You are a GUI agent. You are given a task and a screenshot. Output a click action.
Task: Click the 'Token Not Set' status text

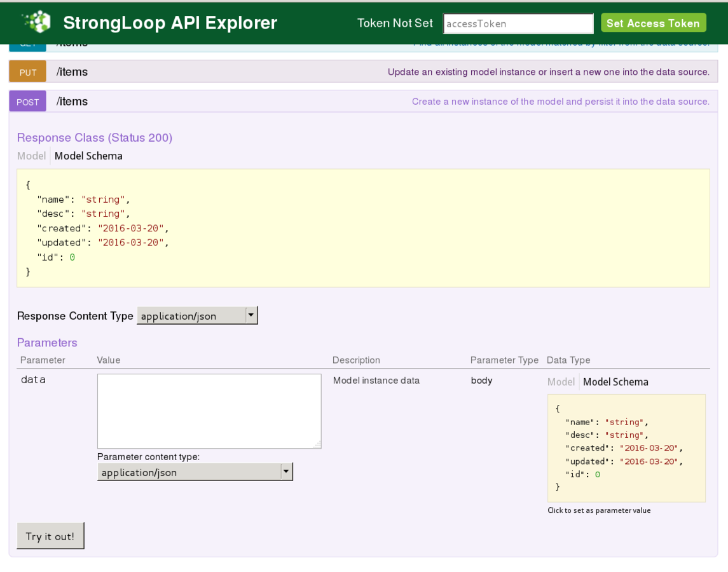[x=395, y=24]
